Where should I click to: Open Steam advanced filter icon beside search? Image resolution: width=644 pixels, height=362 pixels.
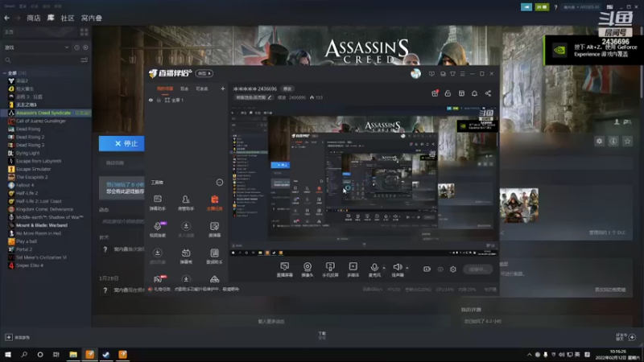point(85,60)
